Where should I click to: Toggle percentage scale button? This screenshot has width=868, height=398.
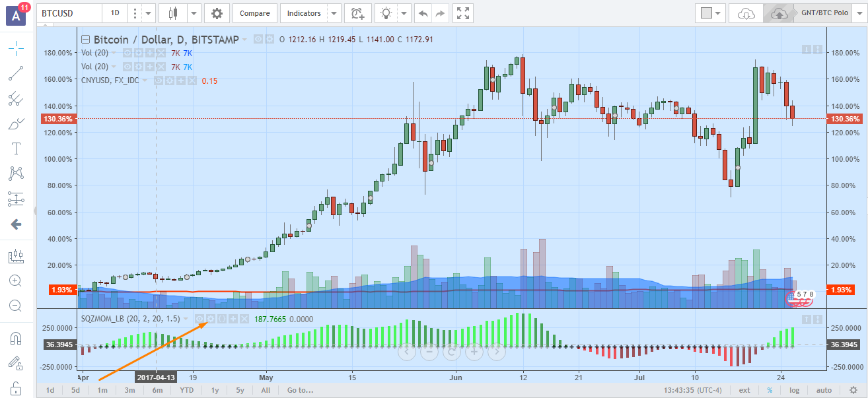point(770,390)
